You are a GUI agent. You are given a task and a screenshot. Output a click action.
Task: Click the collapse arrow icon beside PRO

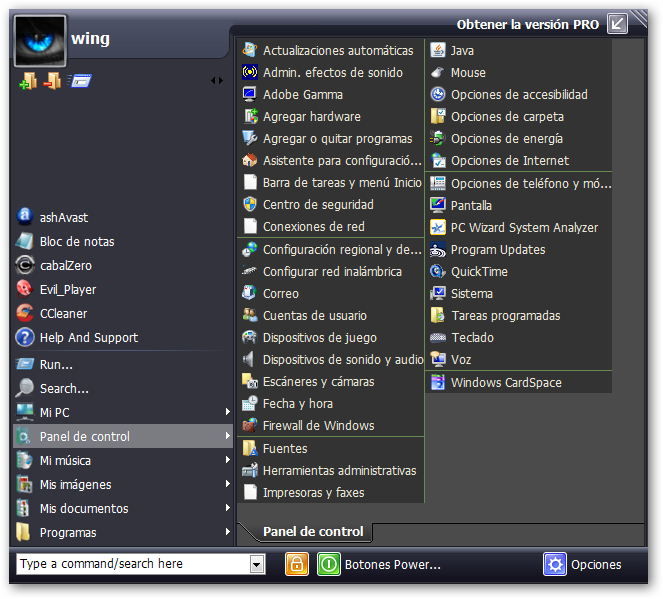617,23
